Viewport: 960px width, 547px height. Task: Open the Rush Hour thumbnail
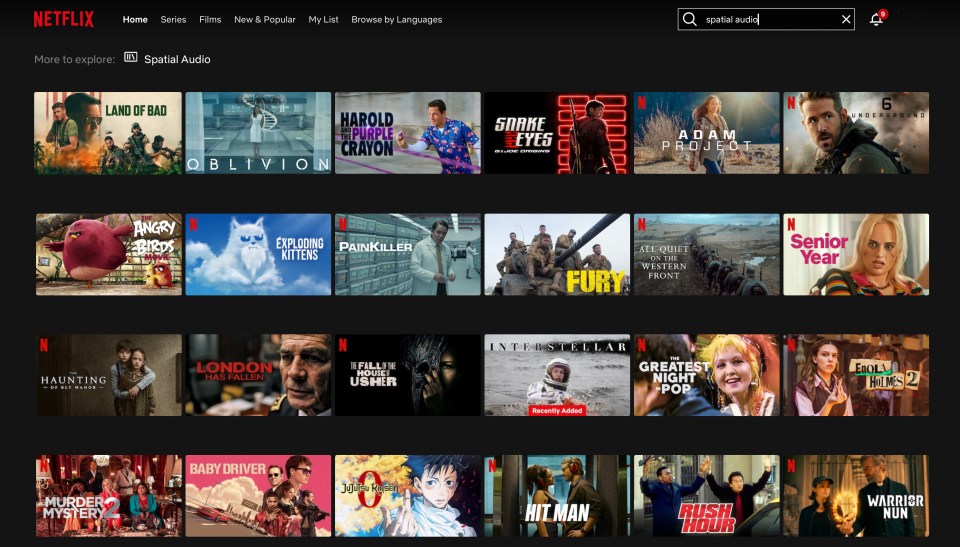pyautogui.click(x=707, y=496)
